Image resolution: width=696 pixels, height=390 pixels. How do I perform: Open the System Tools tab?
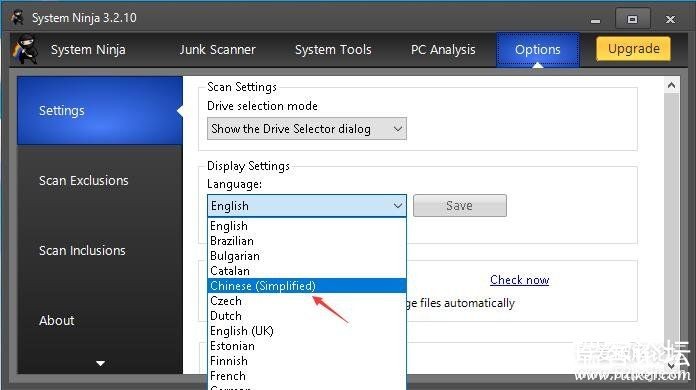pos(333,49)
